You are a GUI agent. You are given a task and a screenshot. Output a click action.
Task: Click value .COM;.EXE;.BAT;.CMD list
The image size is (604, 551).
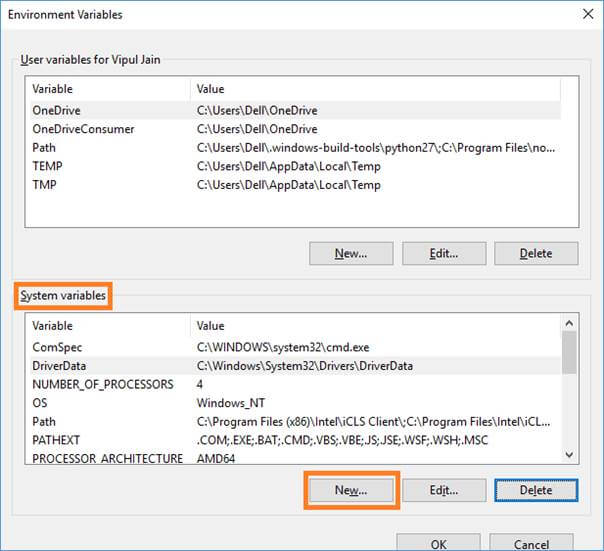tap(342, 440)
